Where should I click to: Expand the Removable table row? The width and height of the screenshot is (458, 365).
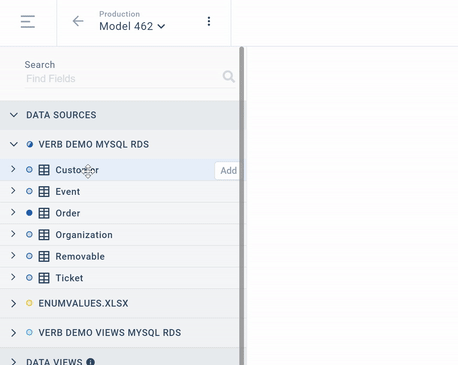13,256
